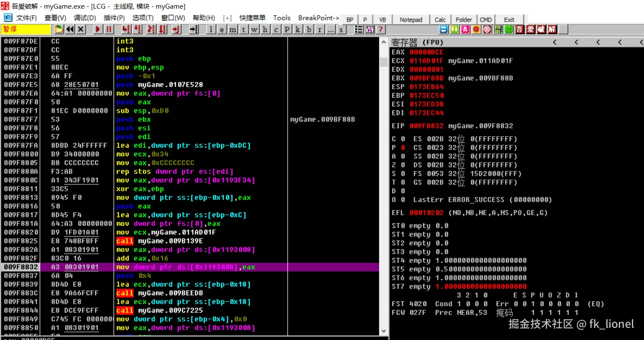This screenshot has width=644, height=340.
Task: Switch to the CPU window with the 'c' button
Action: coord(276,29)
